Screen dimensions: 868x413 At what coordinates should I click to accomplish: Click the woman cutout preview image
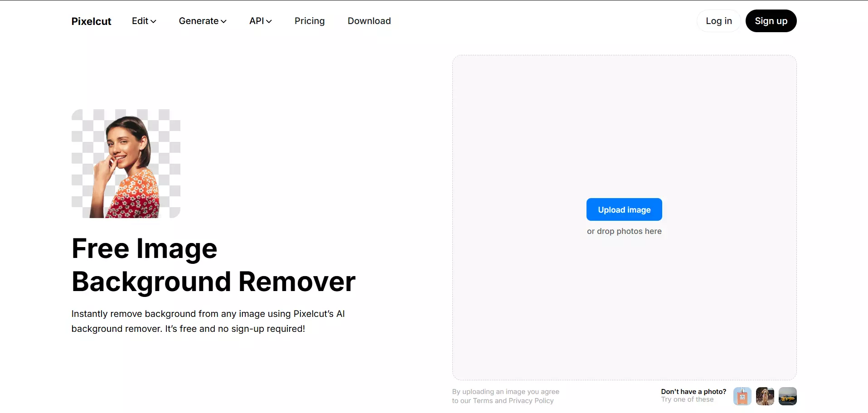pyautogui.click(x=126, y=164)
